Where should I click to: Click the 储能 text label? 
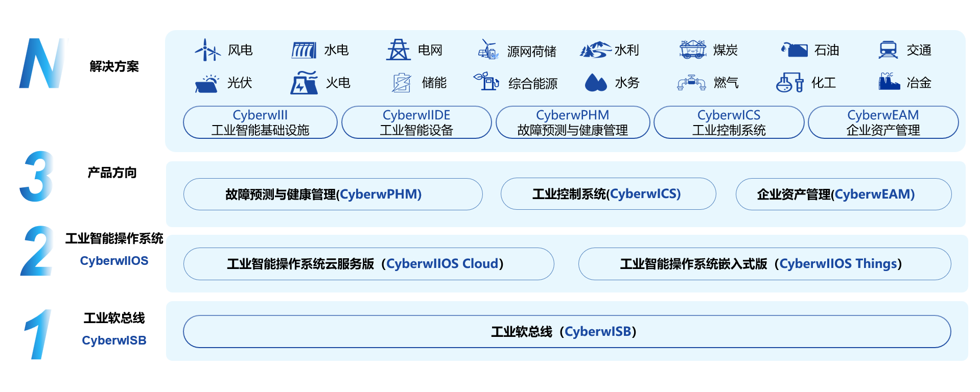(x=434, y=83)
